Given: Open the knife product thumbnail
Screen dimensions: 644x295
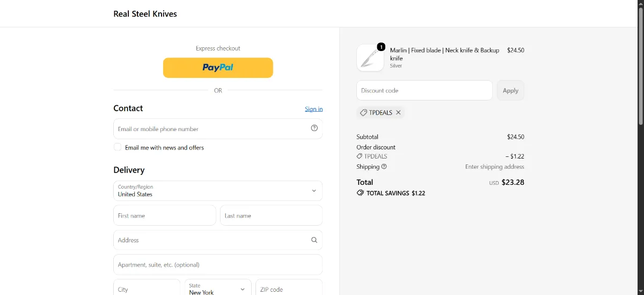Looking at the screenshot, I should (370, 58).
